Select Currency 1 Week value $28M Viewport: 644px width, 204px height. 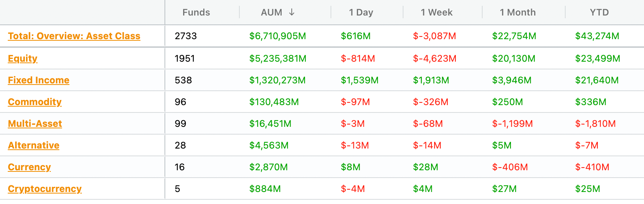426,167
